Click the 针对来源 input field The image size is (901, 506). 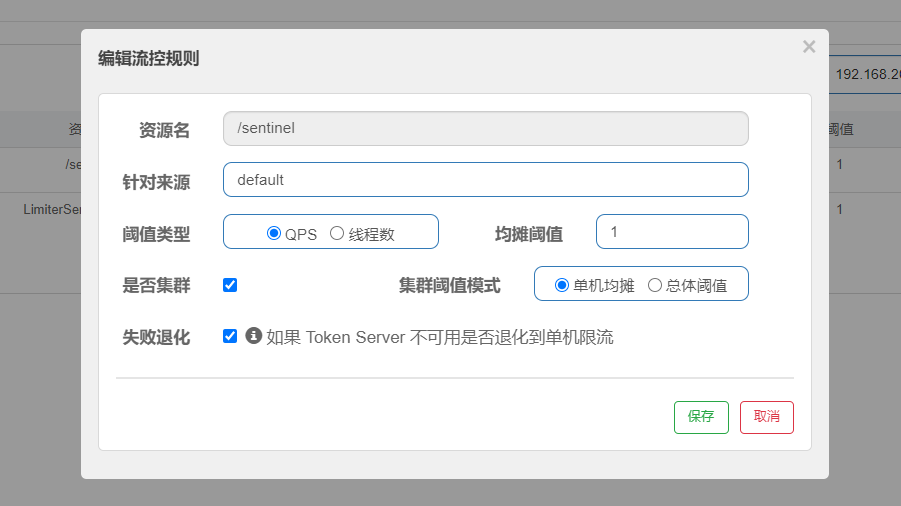point(485,180)
